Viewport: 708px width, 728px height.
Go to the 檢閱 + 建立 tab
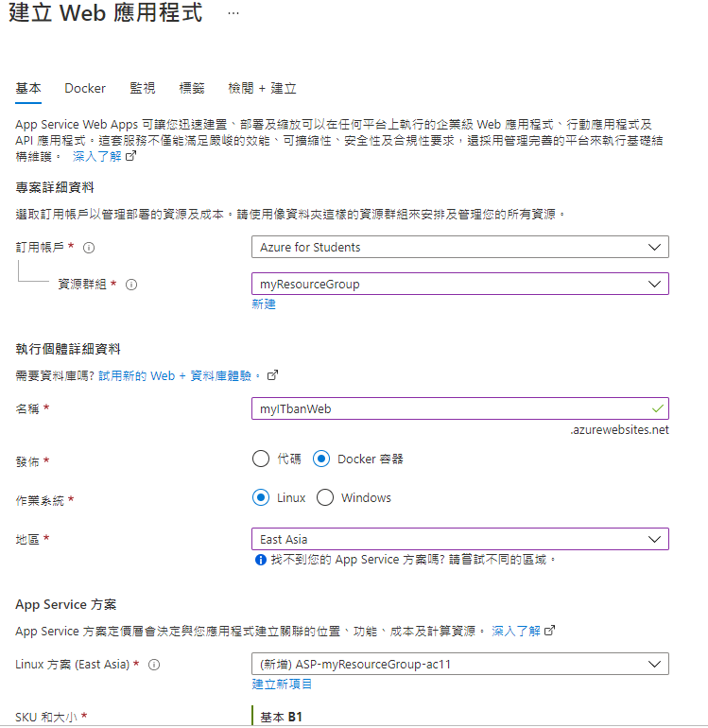pyautogui.click(x=262, y=88)
